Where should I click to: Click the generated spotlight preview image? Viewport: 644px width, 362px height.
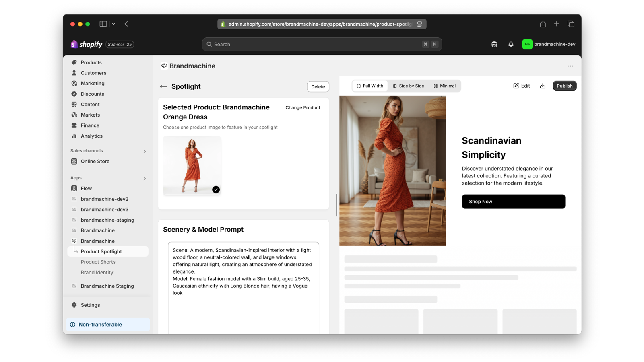point(392,171)
